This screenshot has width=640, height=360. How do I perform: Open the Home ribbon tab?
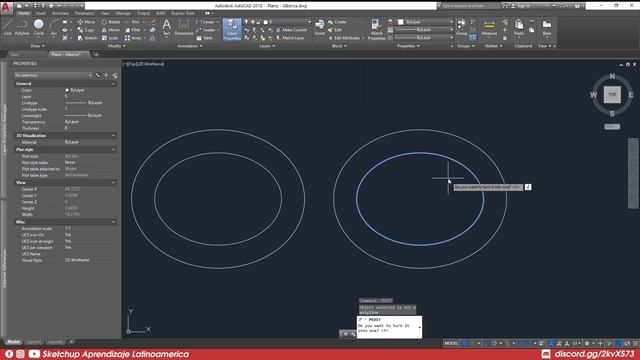(23, 13)
